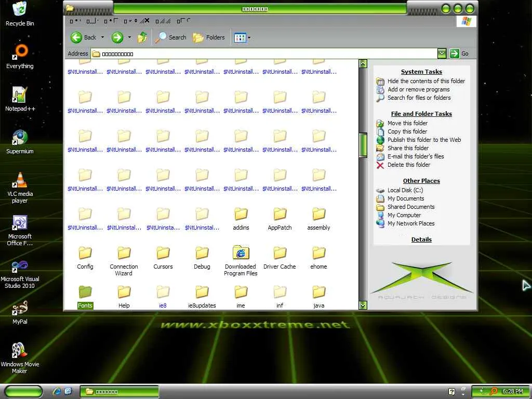Click the Back navigation arrow icon
The height and width of the screenshot is (399, 532).
pos(77,37)
